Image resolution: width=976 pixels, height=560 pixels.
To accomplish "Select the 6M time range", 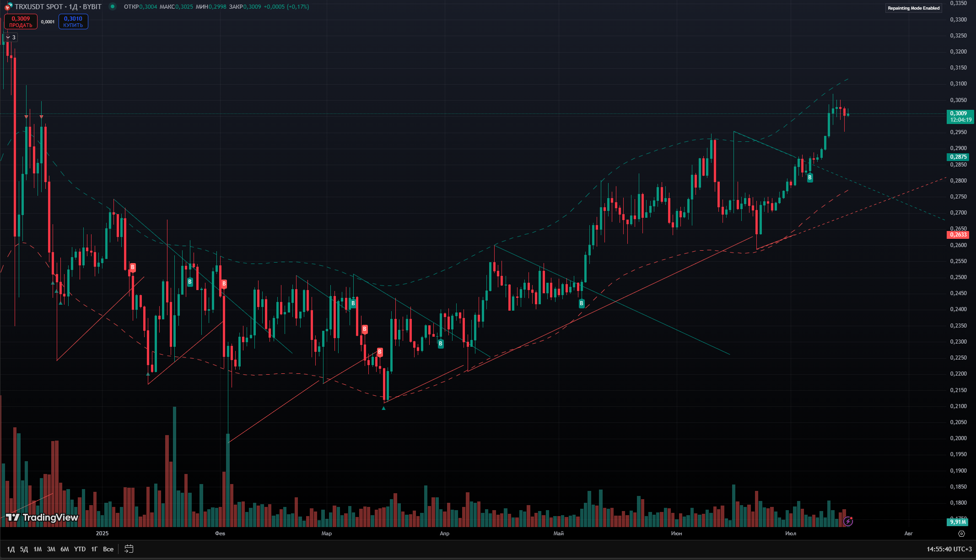I will (65, 549).
